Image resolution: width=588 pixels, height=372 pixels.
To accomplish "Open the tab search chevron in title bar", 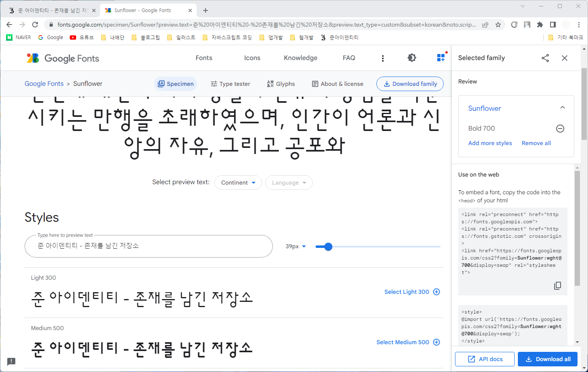I will (523, 6).
